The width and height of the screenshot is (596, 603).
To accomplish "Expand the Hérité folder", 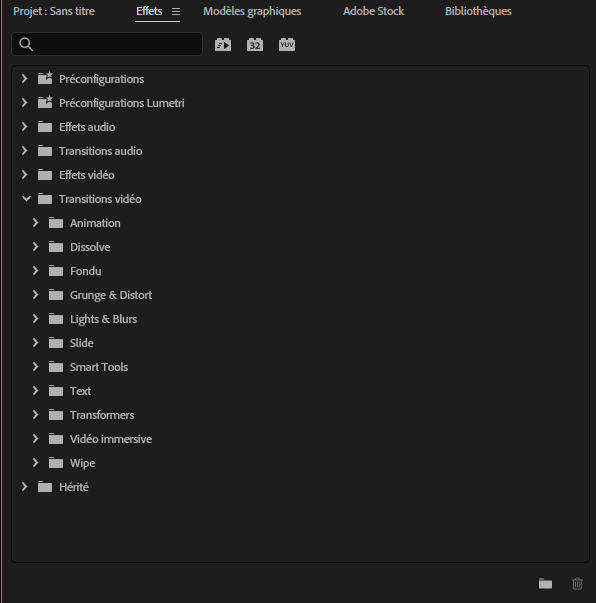I will click(25, 487).
